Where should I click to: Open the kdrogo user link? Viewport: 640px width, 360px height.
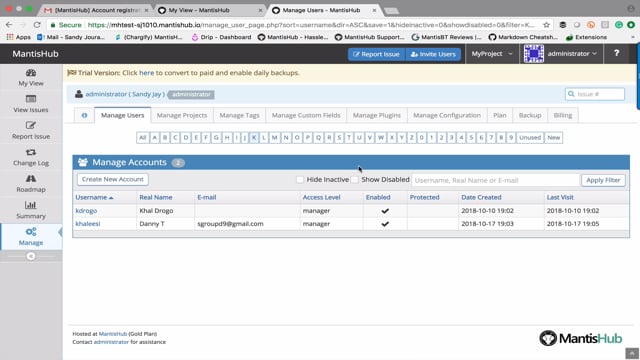(x=86, y=211)
